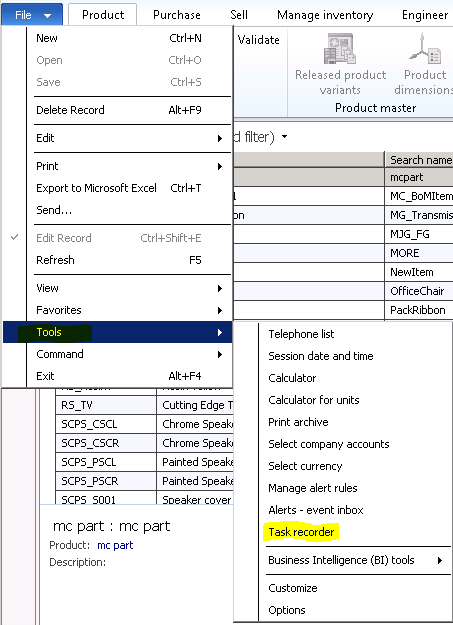Open the File menu button
453x625 pixels.
[x=32, y=15]
